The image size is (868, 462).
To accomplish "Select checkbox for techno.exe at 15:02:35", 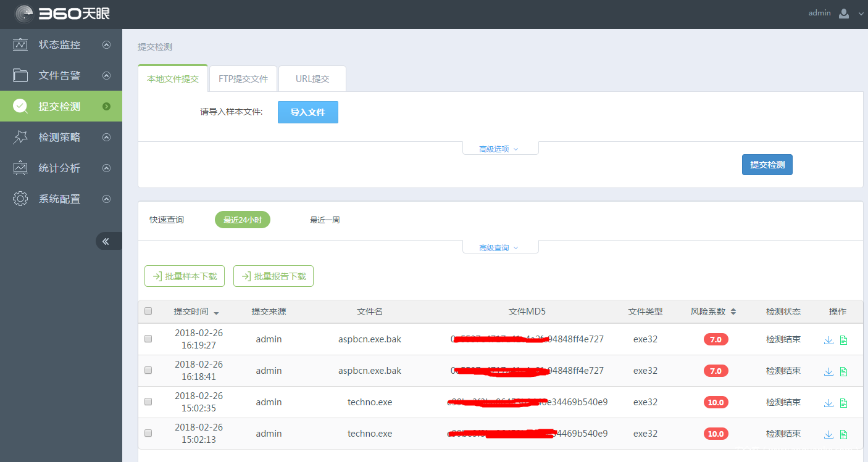I will (x=148, y=402).
